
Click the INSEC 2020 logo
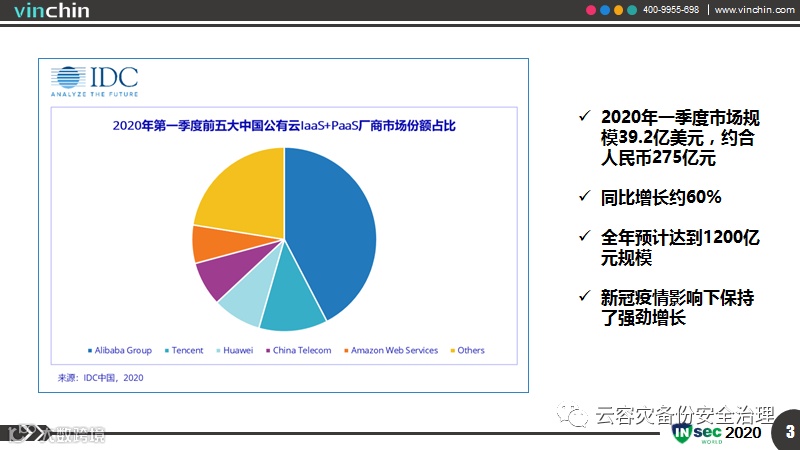[x=716, y=433]
